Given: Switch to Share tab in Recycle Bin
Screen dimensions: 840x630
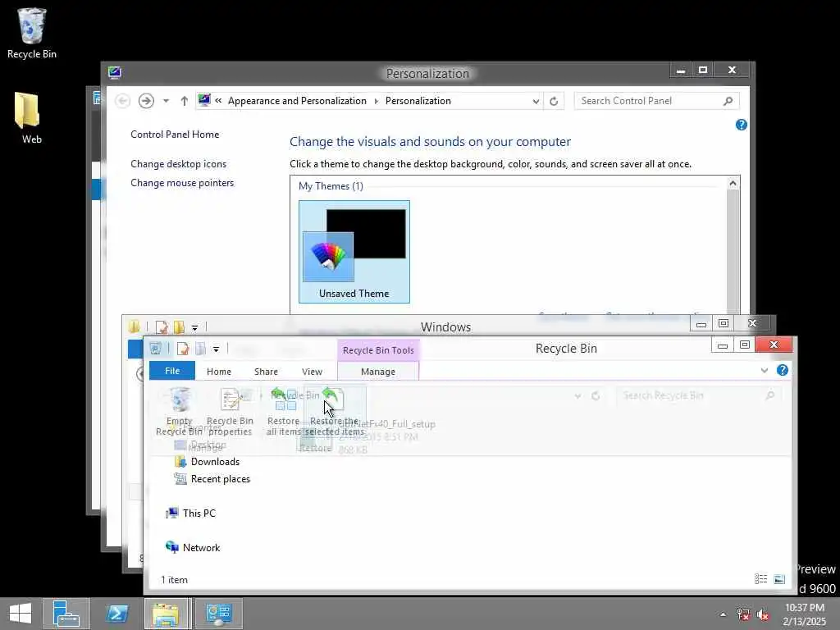Looking at the screenshot, I should click(x=267, y=372).
